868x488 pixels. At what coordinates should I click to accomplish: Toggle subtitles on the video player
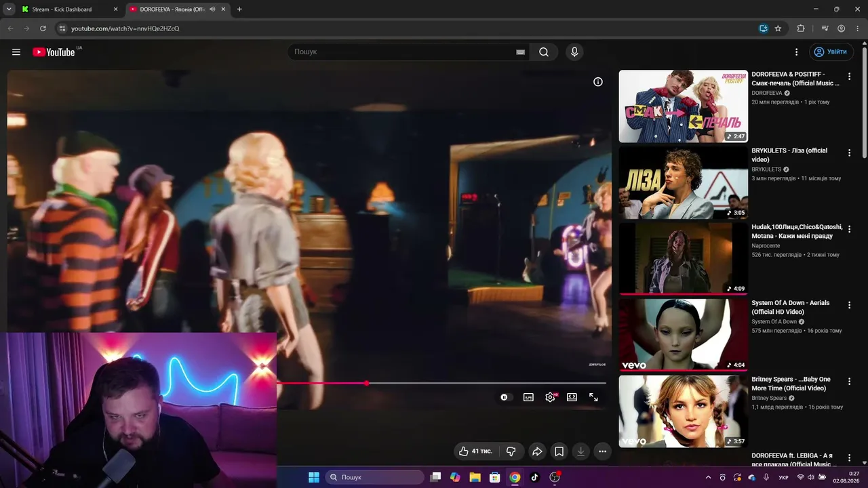pos(528,397)
